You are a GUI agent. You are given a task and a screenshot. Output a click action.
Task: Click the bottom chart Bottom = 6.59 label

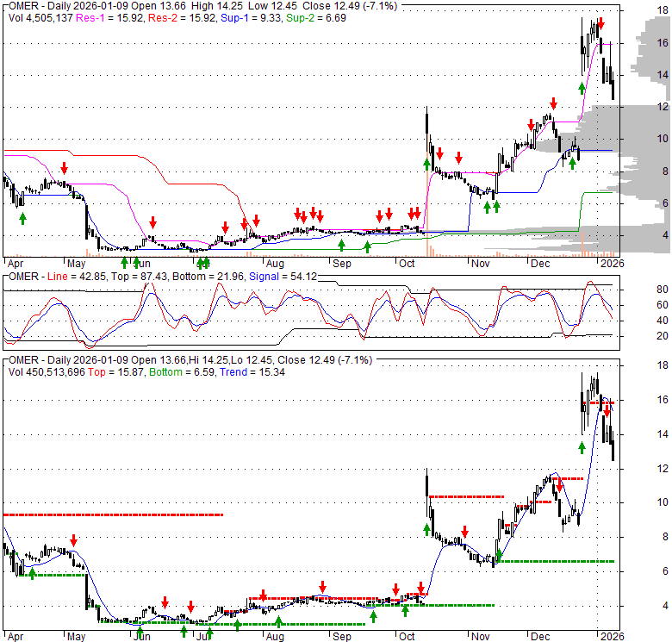(x=182, y=372)
